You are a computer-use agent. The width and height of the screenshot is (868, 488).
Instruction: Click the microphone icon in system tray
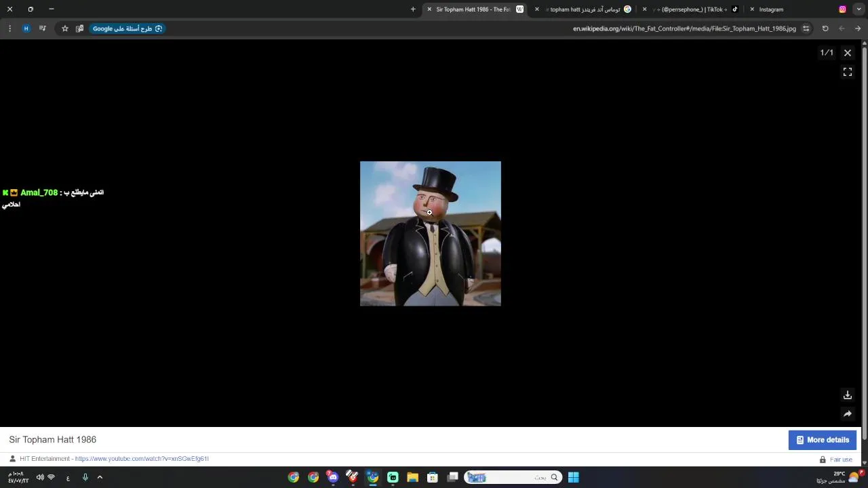point(85,477)
